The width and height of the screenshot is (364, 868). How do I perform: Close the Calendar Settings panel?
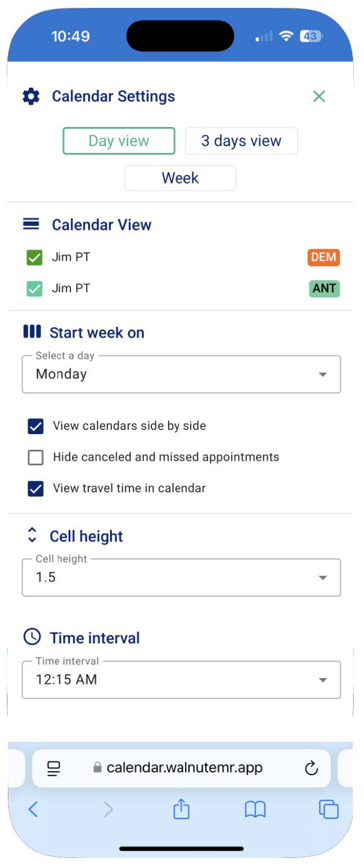point(319,96)
